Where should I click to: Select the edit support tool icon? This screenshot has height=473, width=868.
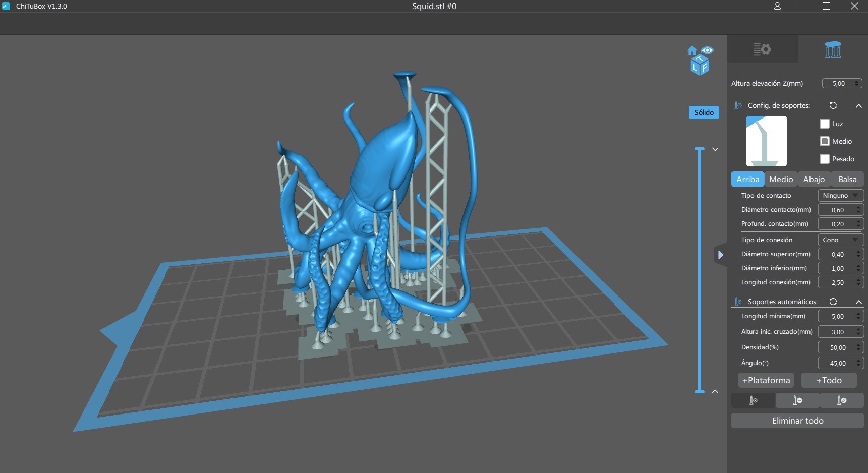point(842,400)
